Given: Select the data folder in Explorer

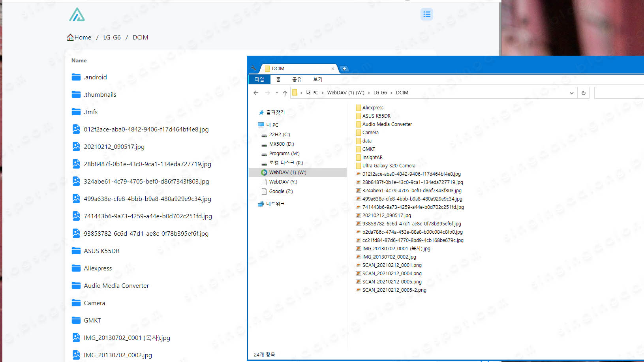Looking at the screenshot, I should pyautogui.click(x=367, y=141).
